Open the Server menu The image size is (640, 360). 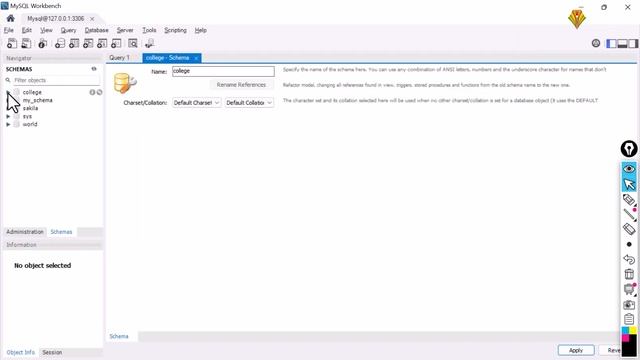[125, 30]
